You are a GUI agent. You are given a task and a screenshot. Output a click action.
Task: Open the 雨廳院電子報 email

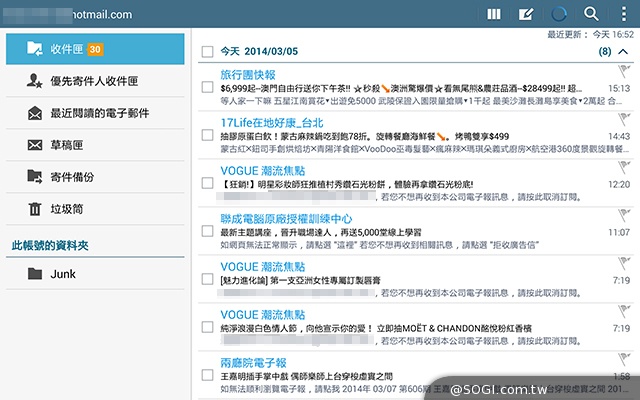400,375
